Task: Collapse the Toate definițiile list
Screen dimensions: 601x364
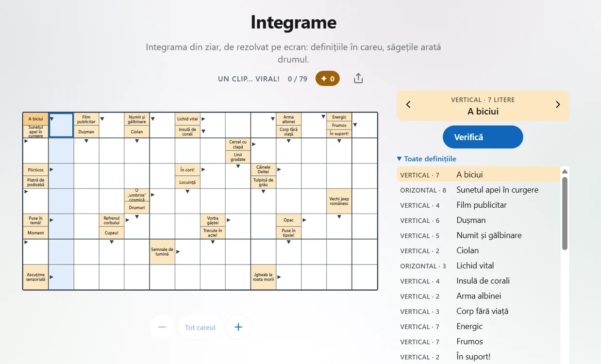Action: pos(427,159)
